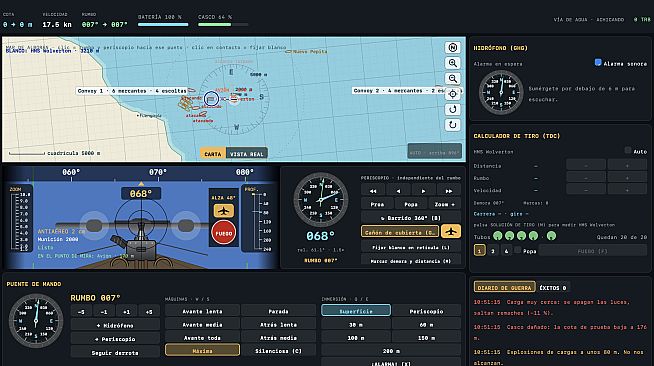Screen dimensions: 654x366
Task: Click the anti-aircraft airplane button beside Cañón de cubierta
Action: 451,231
